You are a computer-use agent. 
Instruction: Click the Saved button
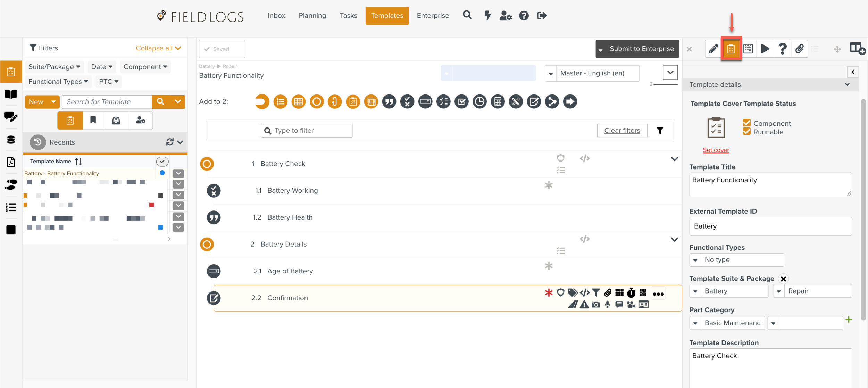tap(222, 49)
